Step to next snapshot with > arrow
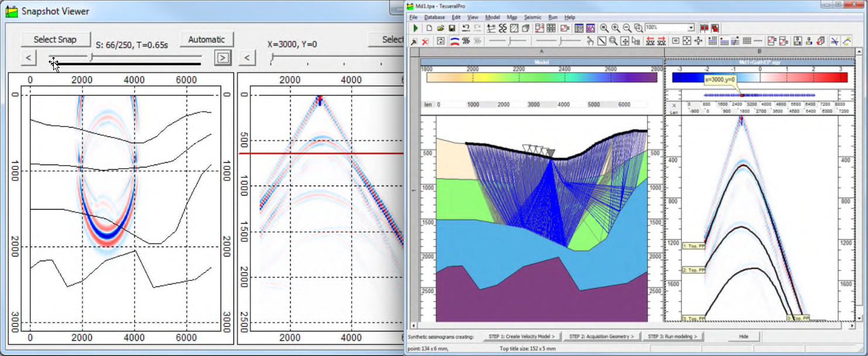This screenshot has height=356, width=868. pos(222,57)
